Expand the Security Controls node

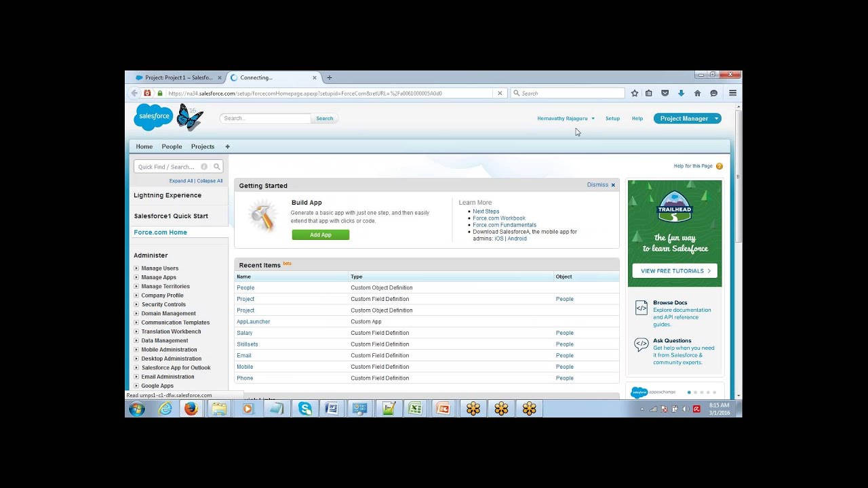pos(136,304)
